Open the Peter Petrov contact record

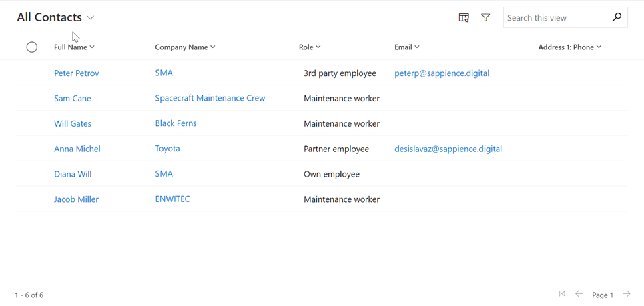tap(77, 73)
